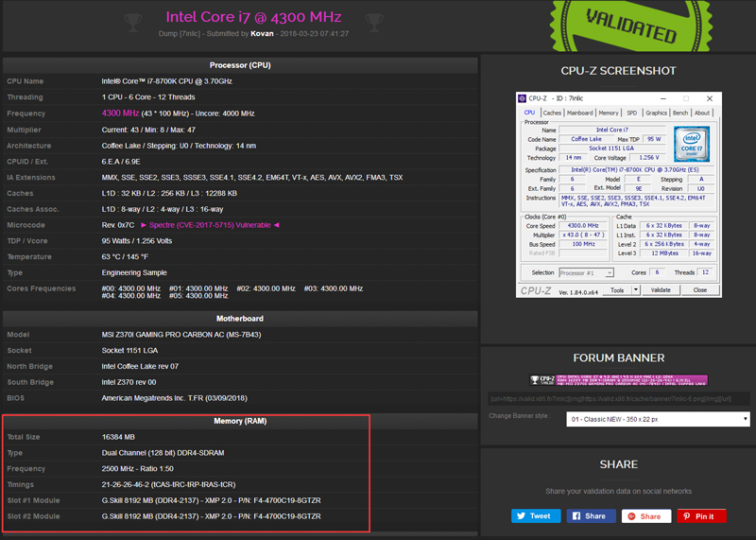Click the green VALIDATED stamp badge
This screenshot has width=756, height=540.
631,26
